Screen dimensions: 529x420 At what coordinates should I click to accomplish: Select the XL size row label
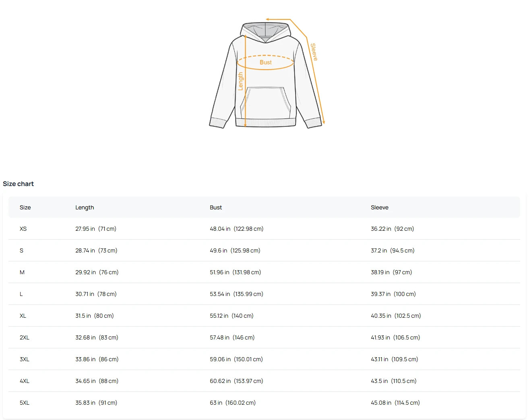pos(23,316)
